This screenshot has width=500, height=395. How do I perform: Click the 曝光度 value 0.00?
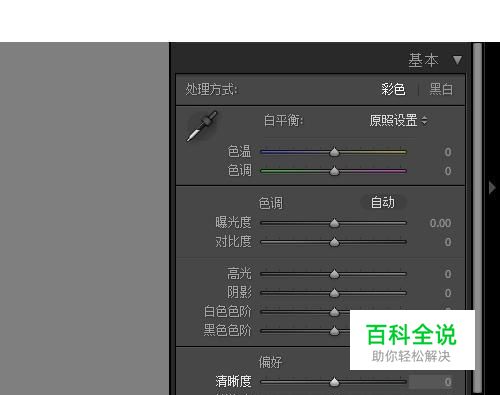(440, 223)
